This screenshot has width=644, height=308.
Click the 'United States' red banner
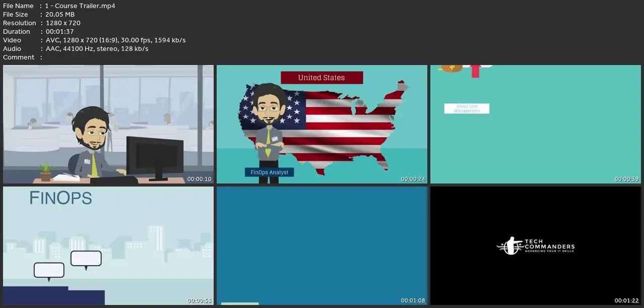321,78
